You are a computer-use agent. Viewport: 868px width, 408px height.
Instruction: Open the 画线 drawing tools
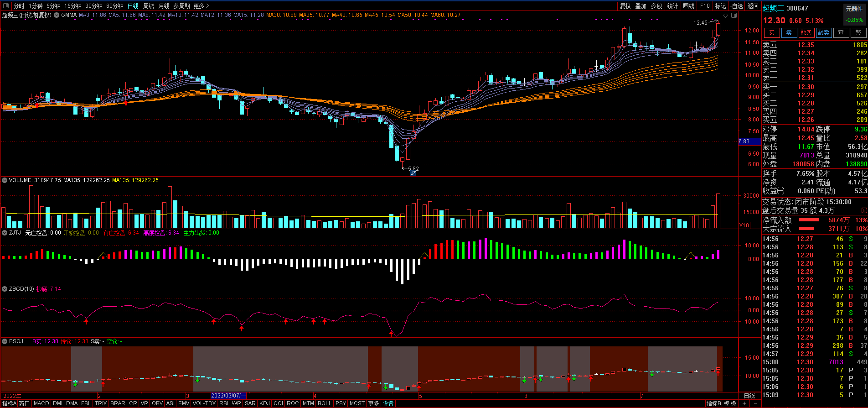(688, 6)
